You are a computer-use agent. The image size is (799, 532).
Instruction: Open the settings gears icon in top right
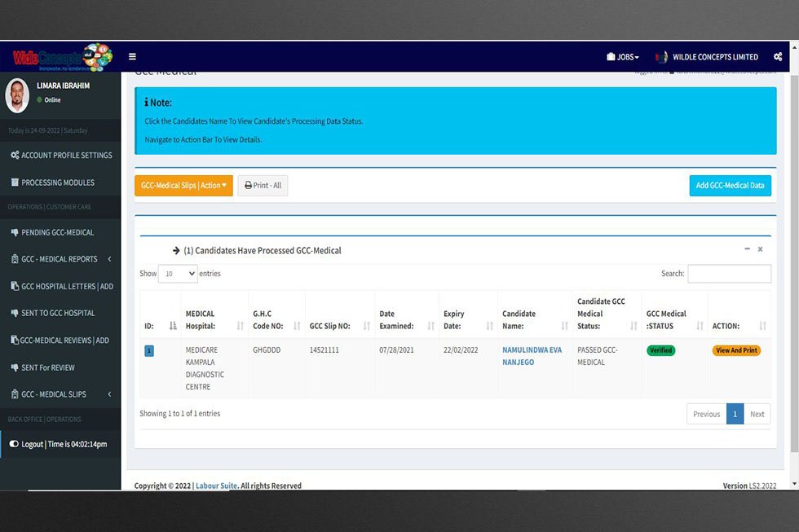(778, 57)
